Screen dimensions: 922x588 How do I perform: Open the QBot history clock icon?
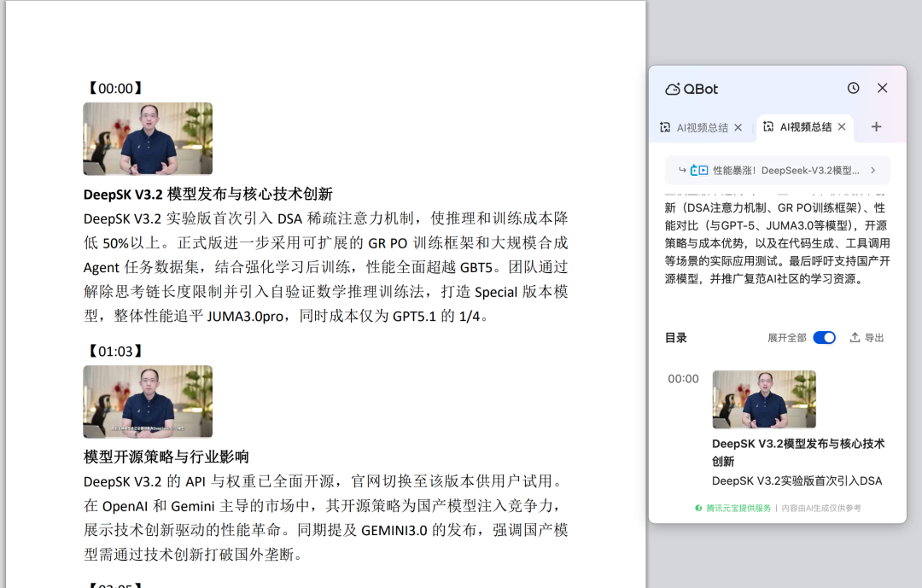click(853, 88)
